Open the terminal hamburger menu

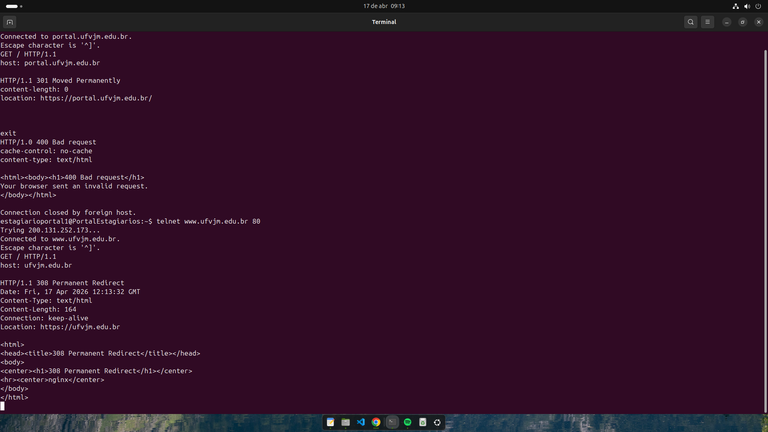(x=707, y=22)
